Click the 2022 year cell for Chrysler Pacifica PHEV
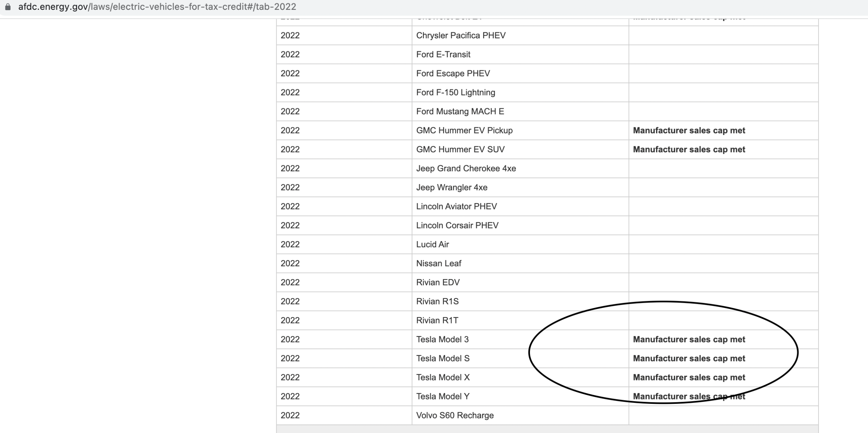The height and width of the screenshot is (433, 868). pyautogui.click(x=344, y=35)
